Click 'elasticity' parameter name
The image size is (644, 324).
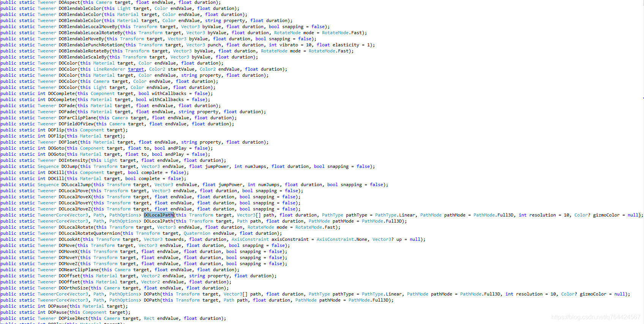tap(346, 45)
